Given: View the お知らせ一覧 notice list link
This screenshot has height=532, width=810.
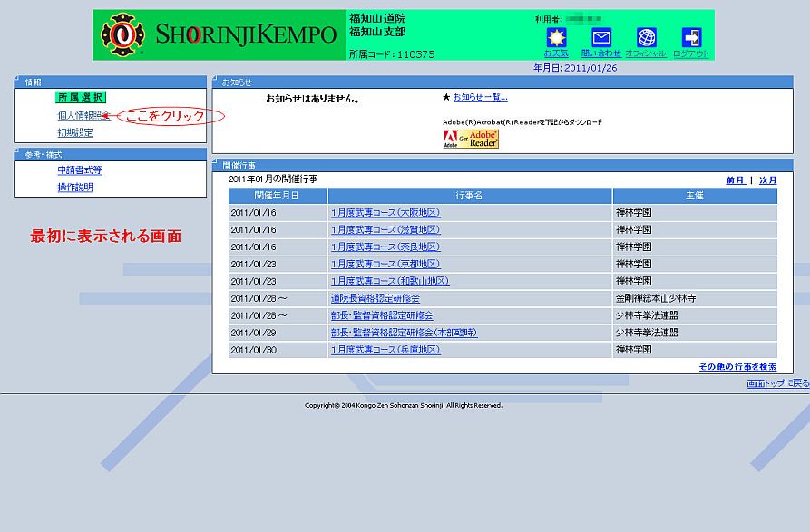Looking at the screenshot, I should (x=480, y=98).
